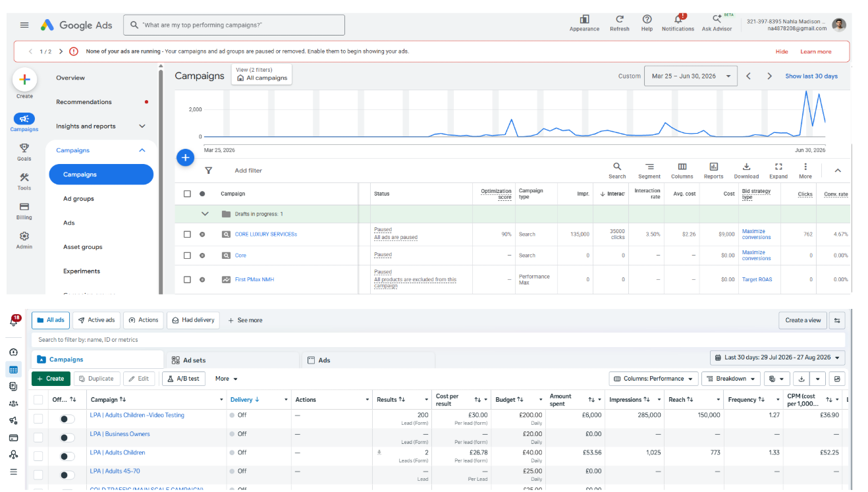Check the Core campaign row checkbox
The image size is (868, 492).
pyautogui.click(x=187, y=256)
